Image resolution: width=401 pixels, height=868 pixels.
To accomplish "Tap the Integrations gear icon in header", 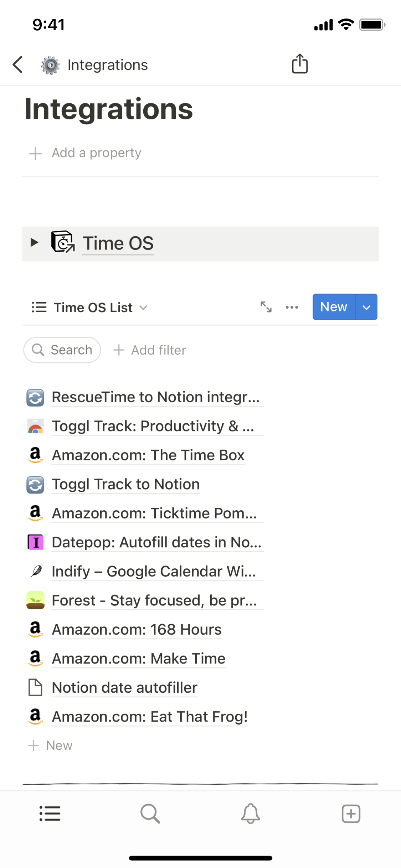I will coord(50,65).
